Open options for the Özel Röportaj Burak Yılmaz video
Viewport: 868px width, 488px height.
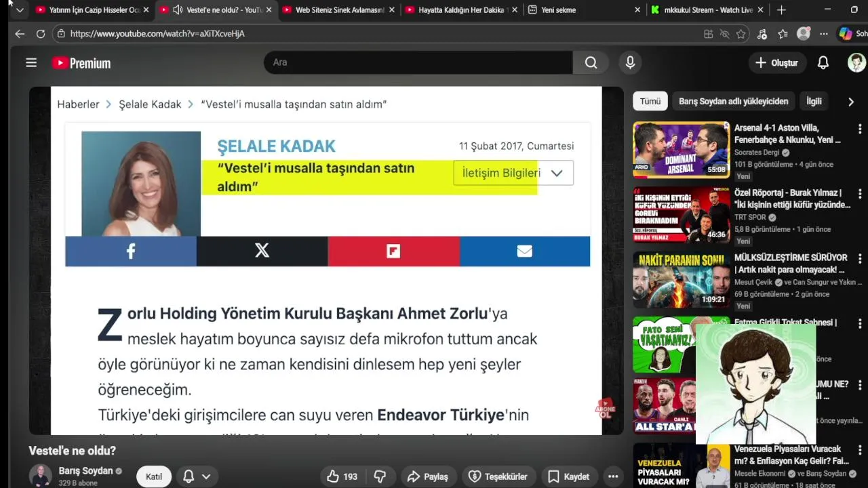pyautogui.click(x=860, y=194)
